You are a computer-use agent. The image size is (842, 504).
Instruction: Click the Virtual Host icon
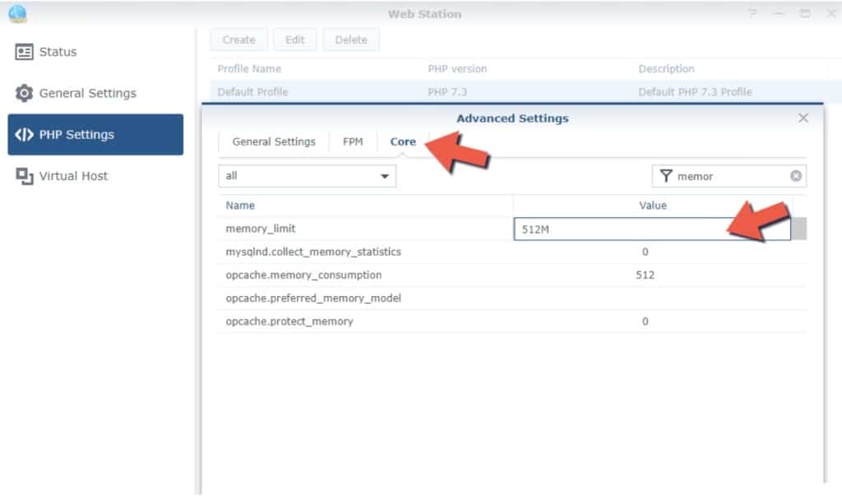pyautogui.click(x=24, y=176)
